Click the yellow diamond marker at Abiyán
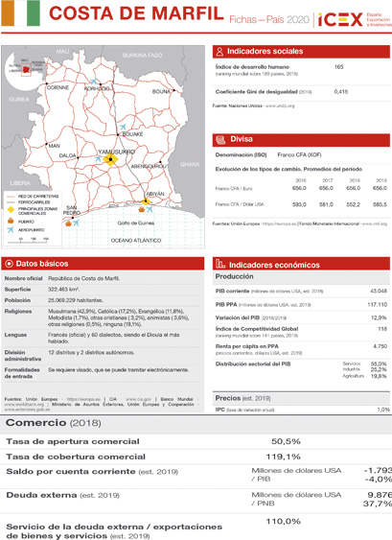This screenshot has width=392, height=540. 146,201
